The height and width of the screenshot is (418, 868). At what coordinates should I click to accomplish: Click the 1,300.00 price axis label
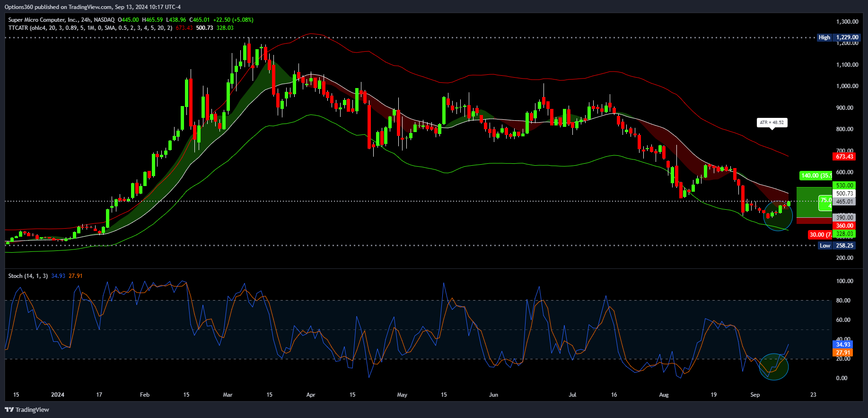[x=847, y=22]
